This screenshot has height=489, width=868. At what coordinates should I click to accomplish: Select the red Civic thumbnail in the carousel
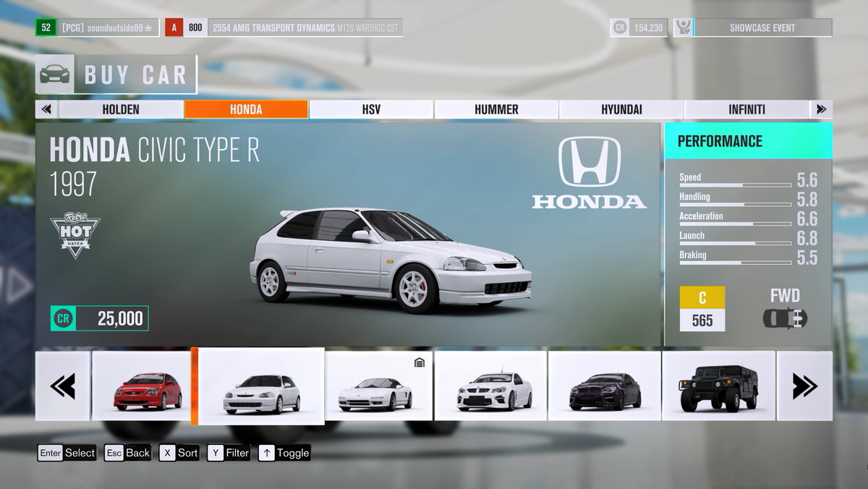142,386
